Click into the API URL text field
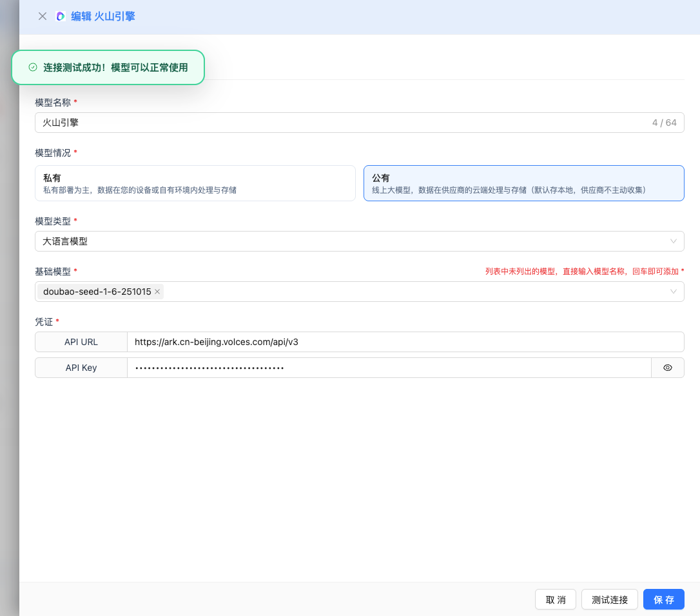This screenshot has height=616, width=700. pyautogui.click(x=405, y=342)
